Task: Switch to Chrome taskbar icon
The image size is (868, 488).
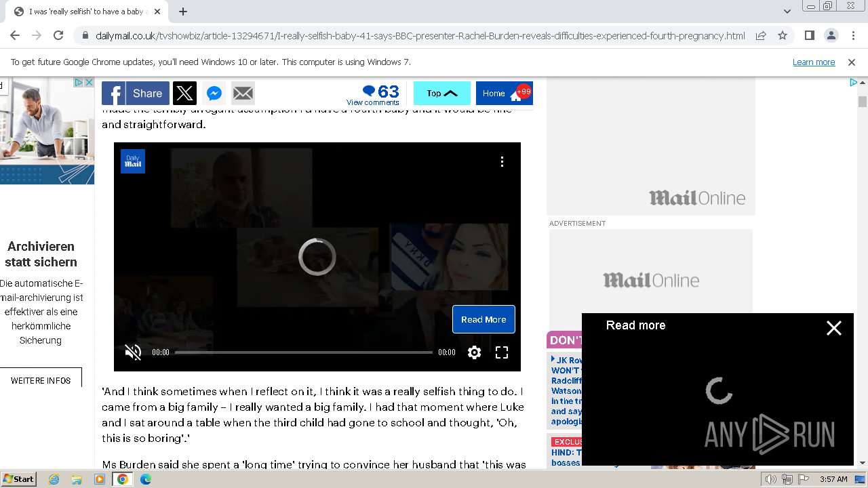Action: tap(123, 479)
